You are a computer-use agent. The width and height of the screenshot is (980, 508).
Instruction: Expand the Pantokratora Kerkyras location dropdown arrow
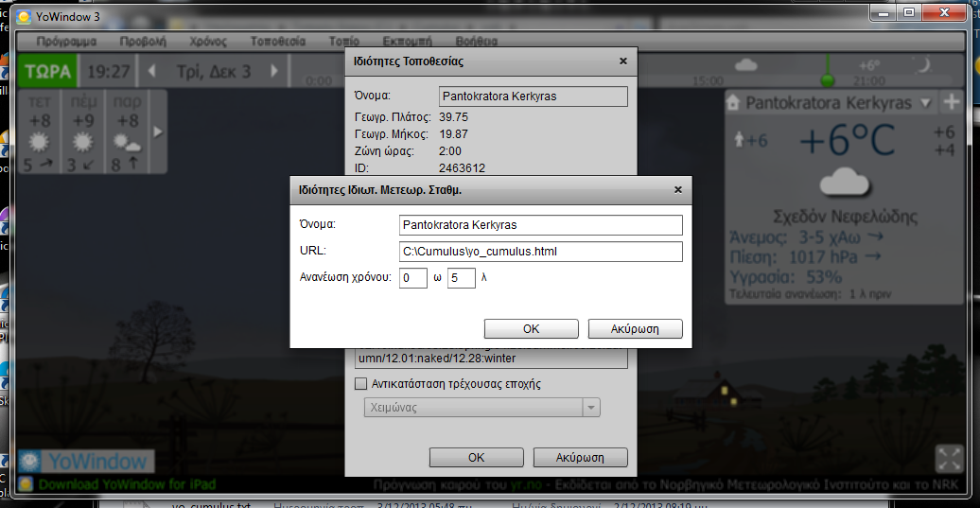925,103
